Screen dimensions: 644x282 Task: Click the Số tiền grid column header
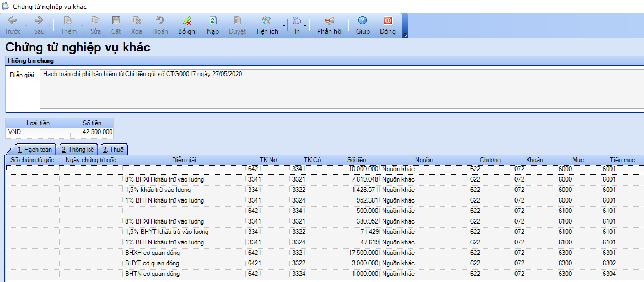(357, 160)
